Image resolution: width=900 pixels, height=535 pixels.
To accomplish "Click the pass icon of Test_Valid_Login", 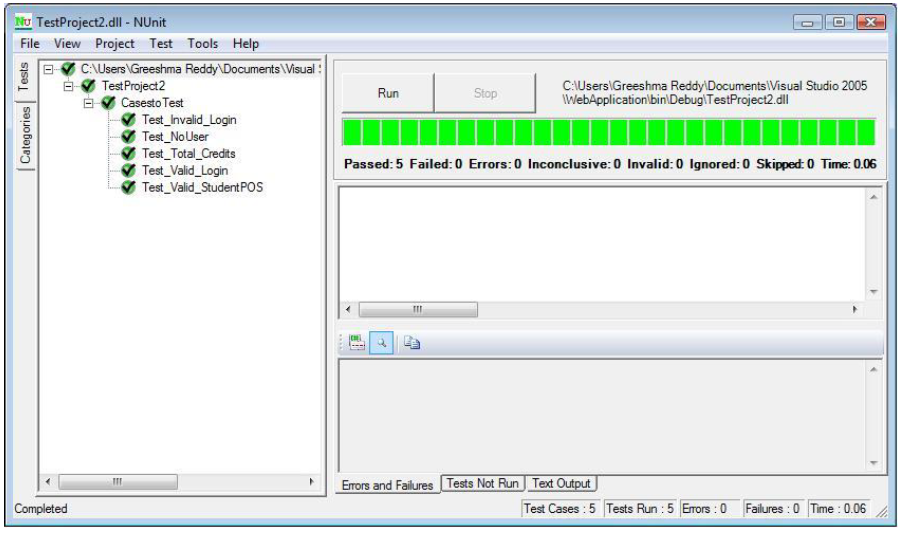I will [129, 170].
